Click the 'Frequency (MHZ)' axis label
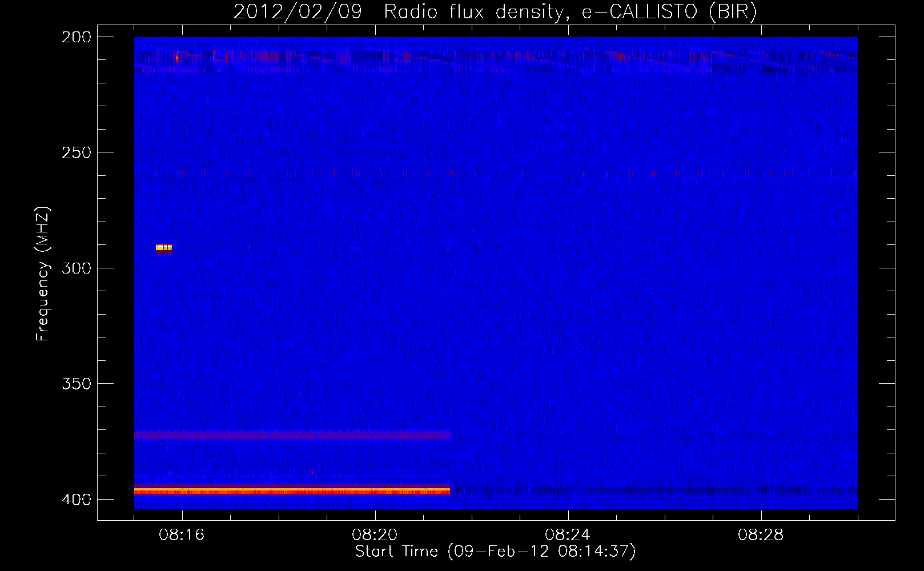The image size is (924, 571). pyautogui.click(x=43, y=274)
